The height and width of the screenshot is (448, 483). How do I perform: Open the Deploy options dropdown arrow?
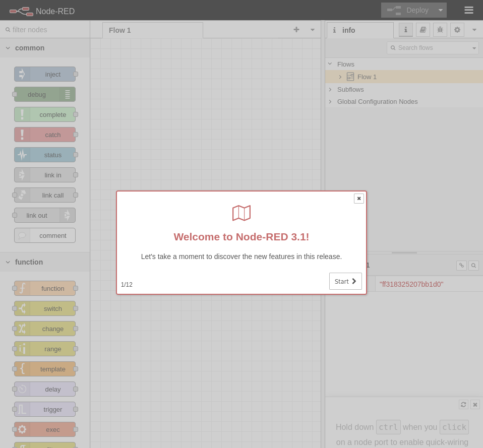(440, 10)
